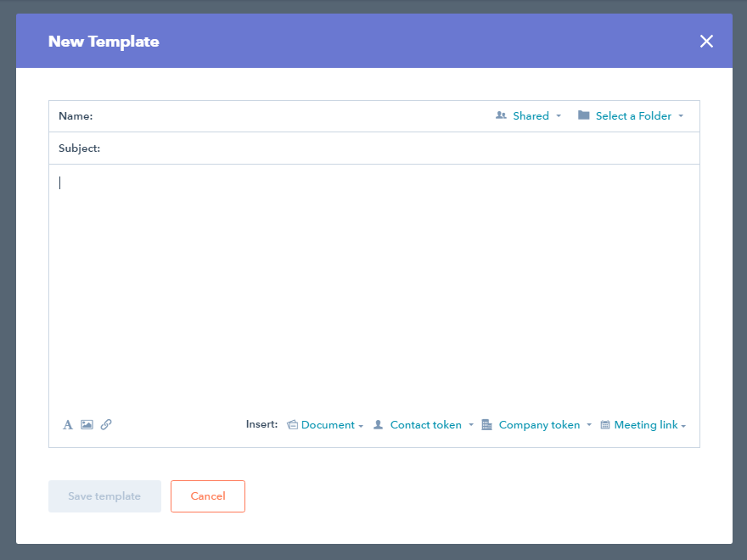
Task: Click the person icon beside Contact token
Action: [378, 425]
